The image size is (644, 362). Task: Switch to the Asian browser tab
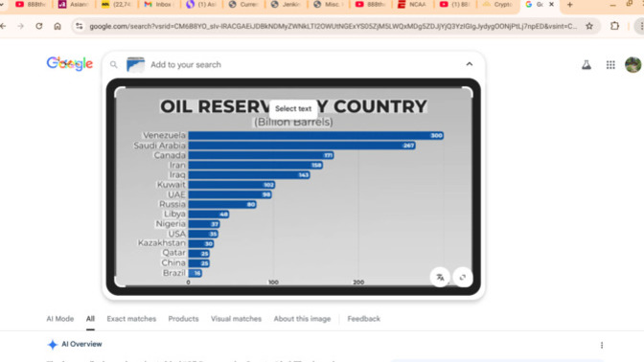pyautogui.click(x=73, y=5)
